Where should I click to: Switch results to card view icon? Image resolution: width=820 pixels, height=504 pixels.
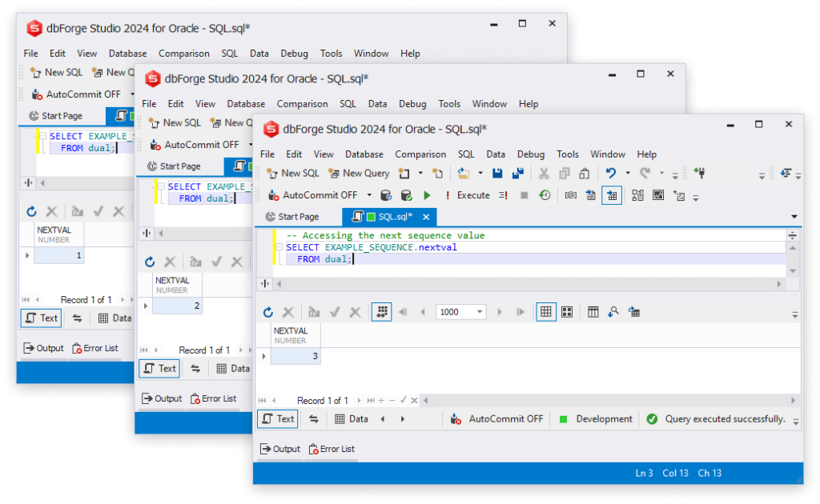565,311
